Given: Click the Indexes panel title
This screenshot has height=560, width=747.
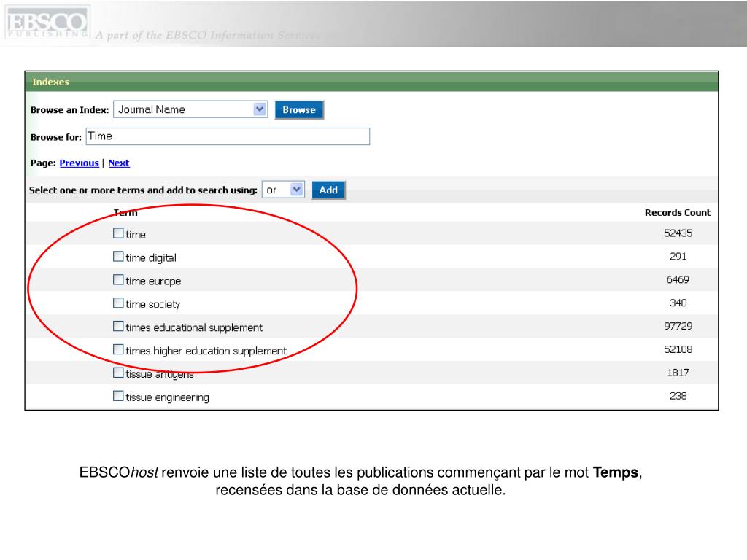Looking at the screenshot, I should [50, 82].
